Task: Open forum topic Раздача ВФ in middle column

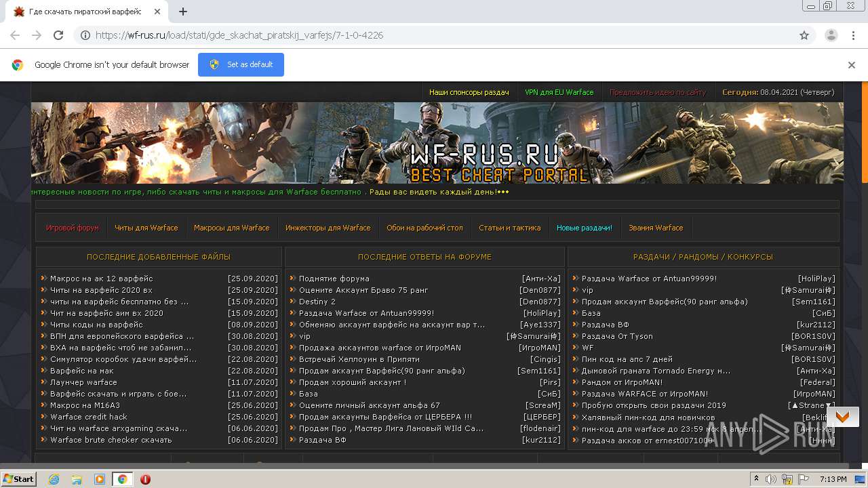Action: (x=323, y=440)
